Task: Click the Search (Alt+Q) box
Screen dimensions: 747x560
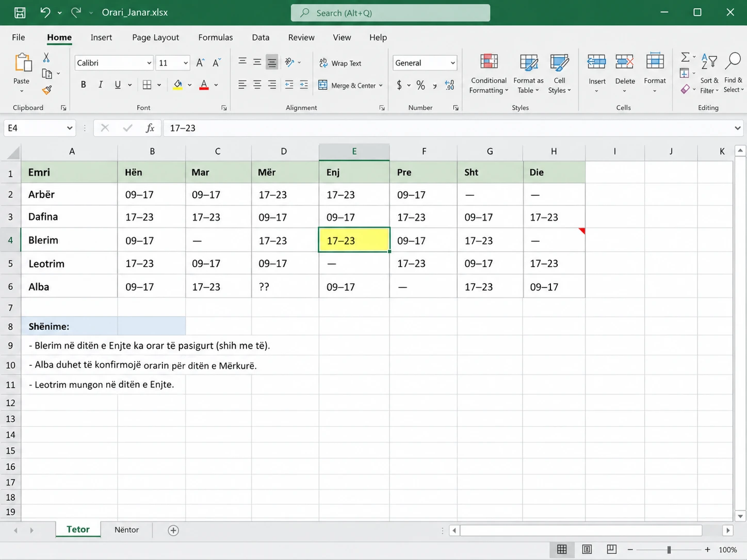Action: coord(391,13)
